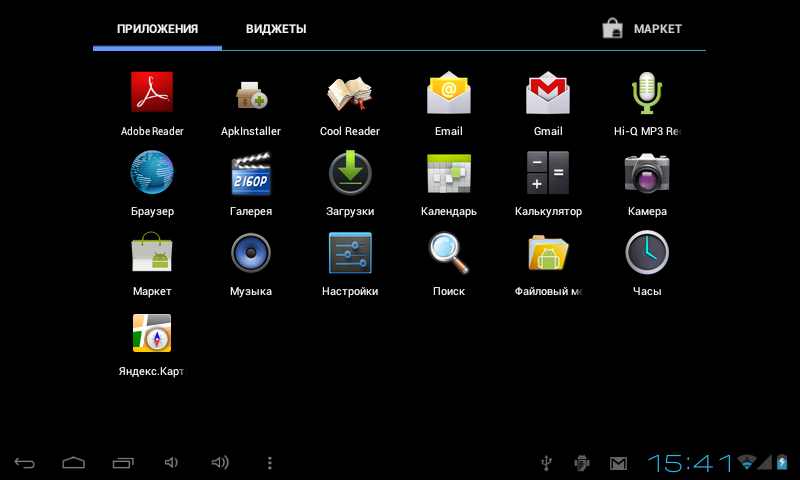Launch the Файловый менеджер folder app

click(548, 252)
